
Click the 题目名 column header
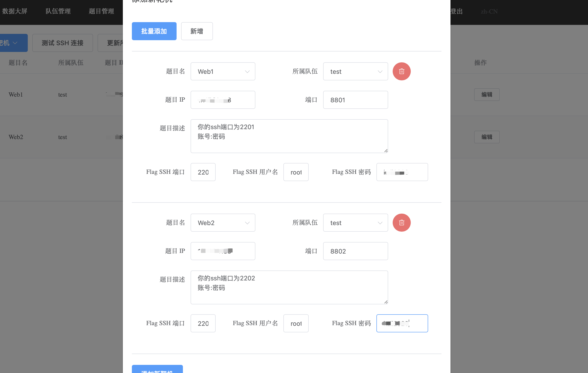pyautogui.click(x=18, y=63)
